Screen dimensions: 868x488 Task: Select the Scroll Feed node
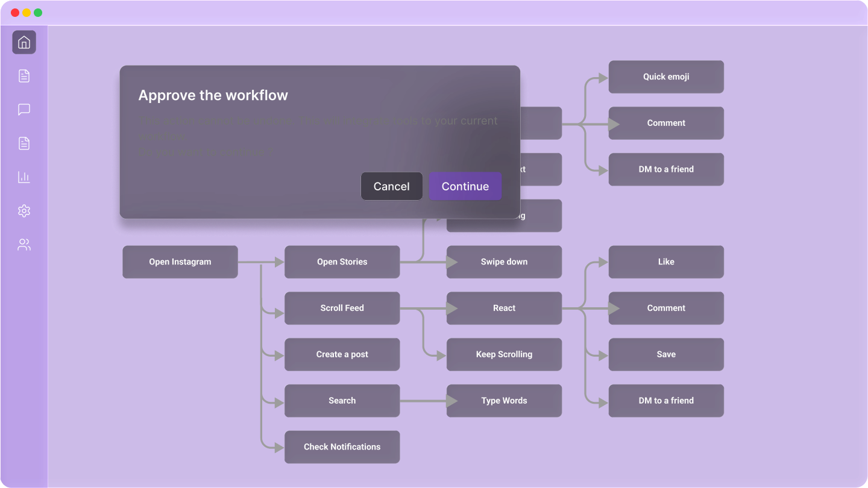pyautogui.click(x=342, y=308)
